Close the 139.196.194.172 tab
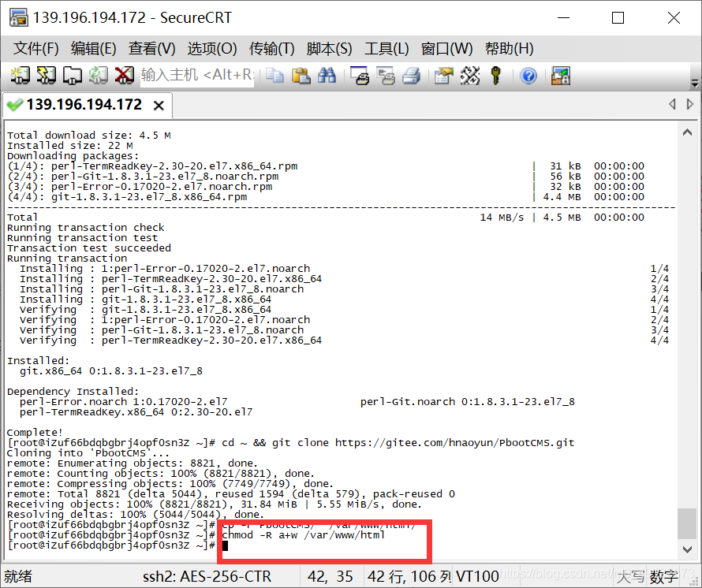The image size is (702, 588). 159,106
